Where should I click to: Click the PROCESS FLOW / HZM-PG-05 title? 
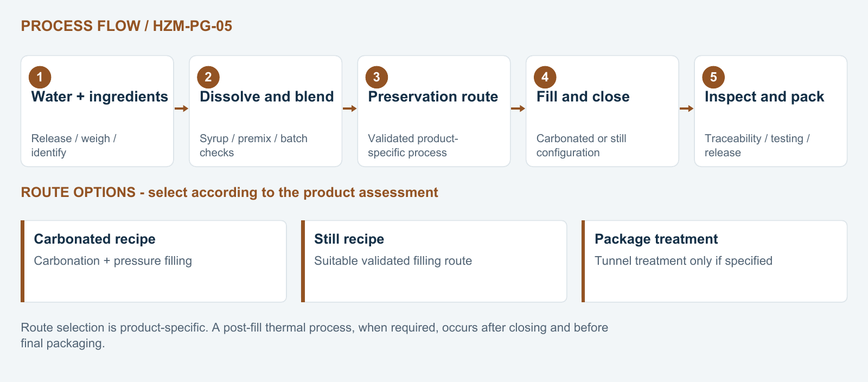pos(126,26)
